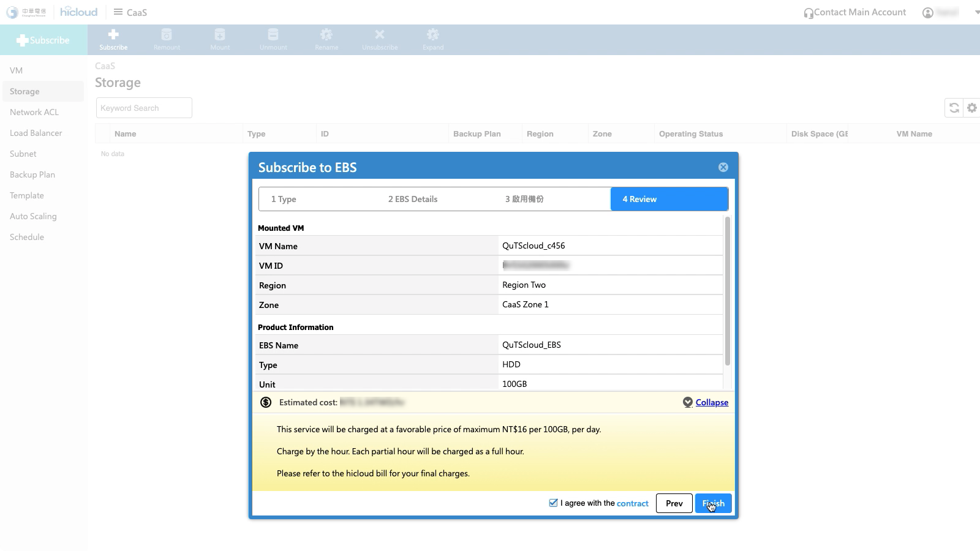This screenshot has width=980, height=551.
Task: Refresh the storage list
Action: (954, 108)
